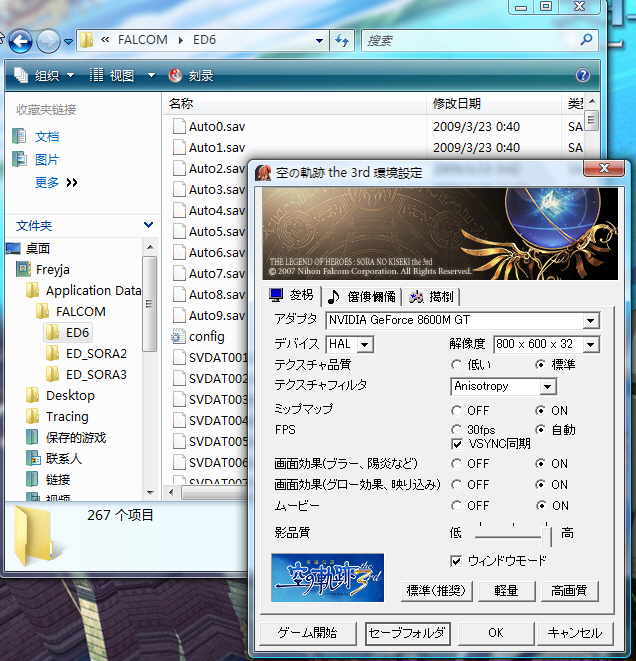Turn glow screen effect OFF radio button
The height and width of the screenshot is (661, 636).
(x=456, y=484)
